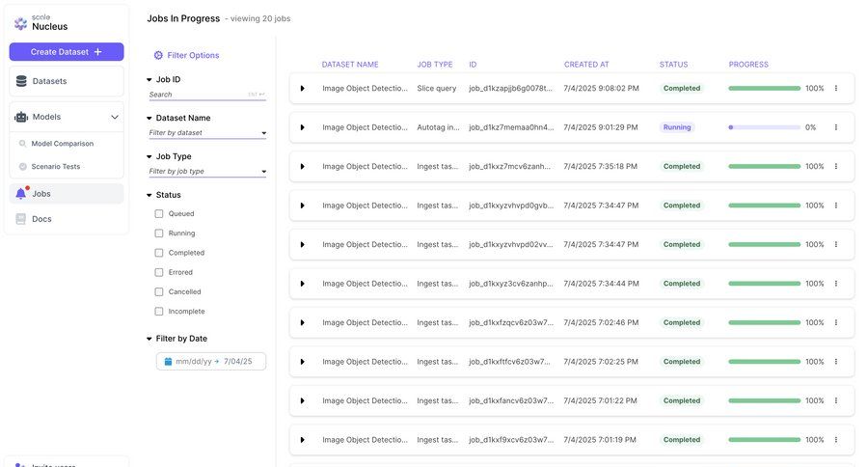This screenshot has width=868, height=467.
Task: Click Completed badge for 7:02:25 PM job
Action: (682, 362)
